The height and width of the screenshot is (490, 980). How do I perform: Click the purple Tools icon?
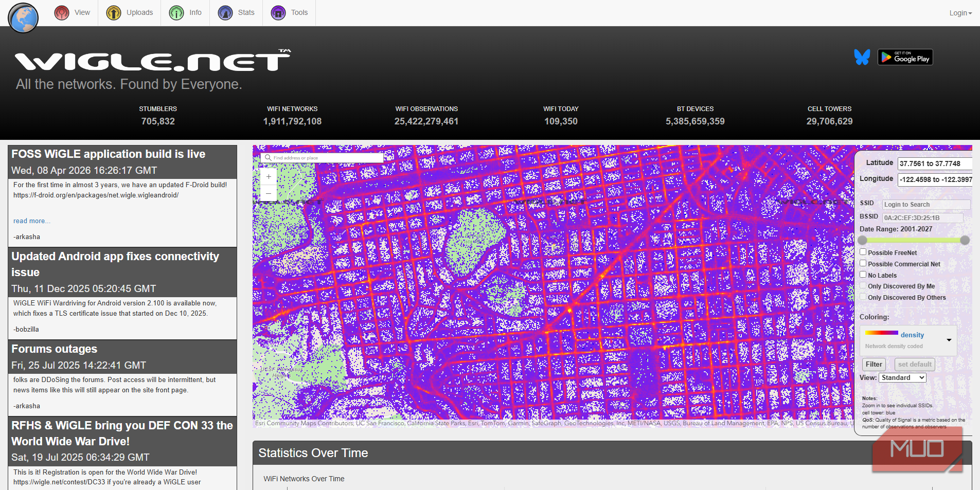point(278,13)
